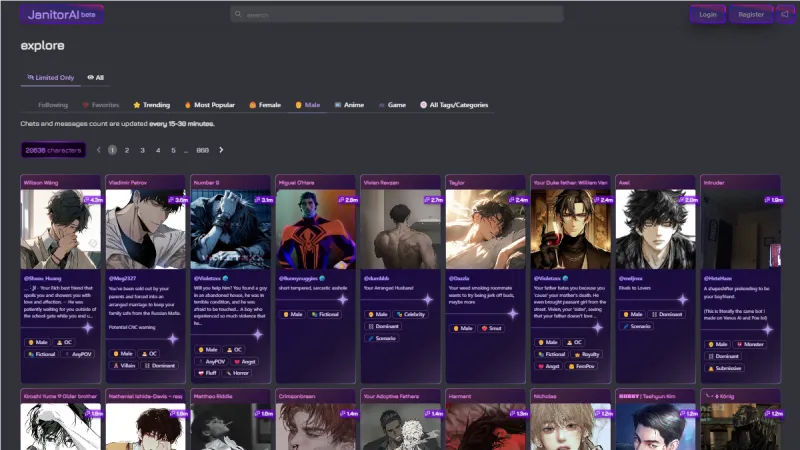Click Villain tag on Vladimir Petrov card
Image resolution: width=800 pixels, height=450 pixels.
click(124, 365)
